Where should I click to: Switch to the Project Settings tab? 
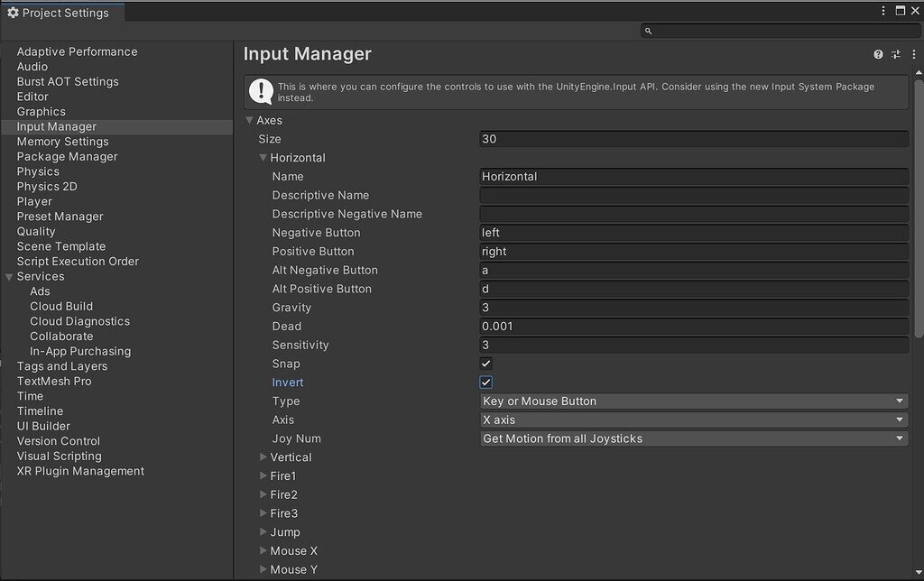pyautogui.click(x=63, y=12)
